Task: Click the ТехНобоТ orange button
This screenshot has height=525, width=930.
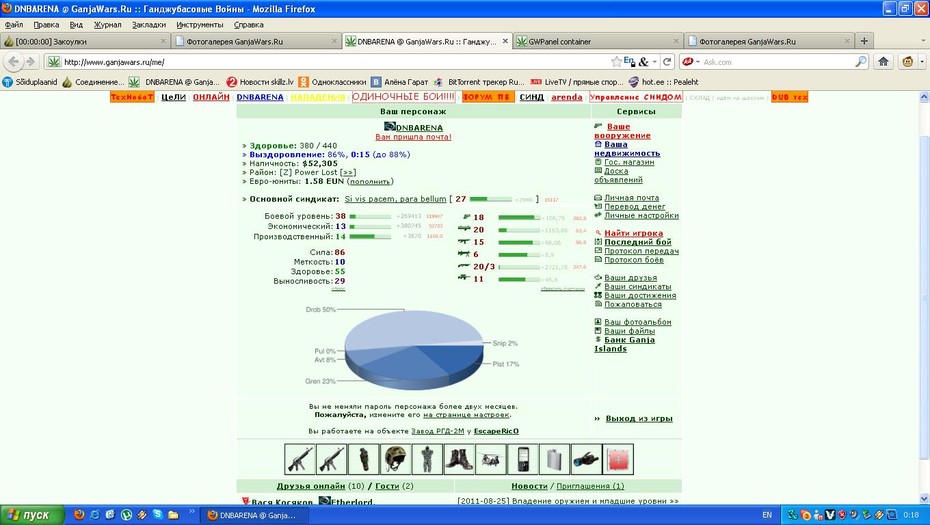Action: tap(132, 97)
